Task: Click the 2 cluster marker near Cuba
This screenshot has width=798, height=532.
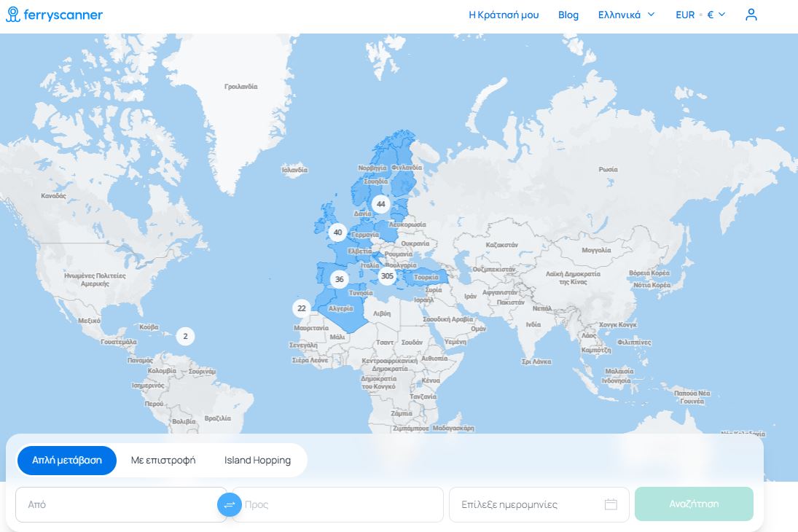Action: click(x=185, y=337)
